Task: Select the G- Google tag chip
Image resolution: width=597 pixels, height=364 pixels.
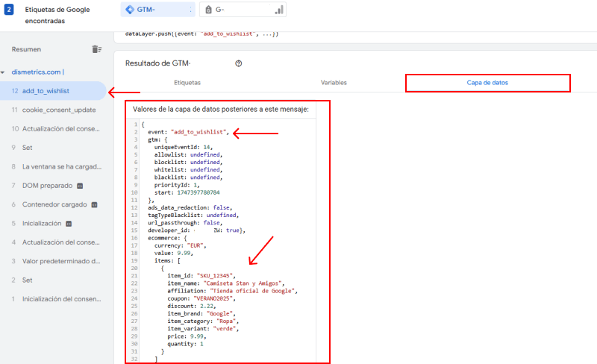Action: click(243, 10)
